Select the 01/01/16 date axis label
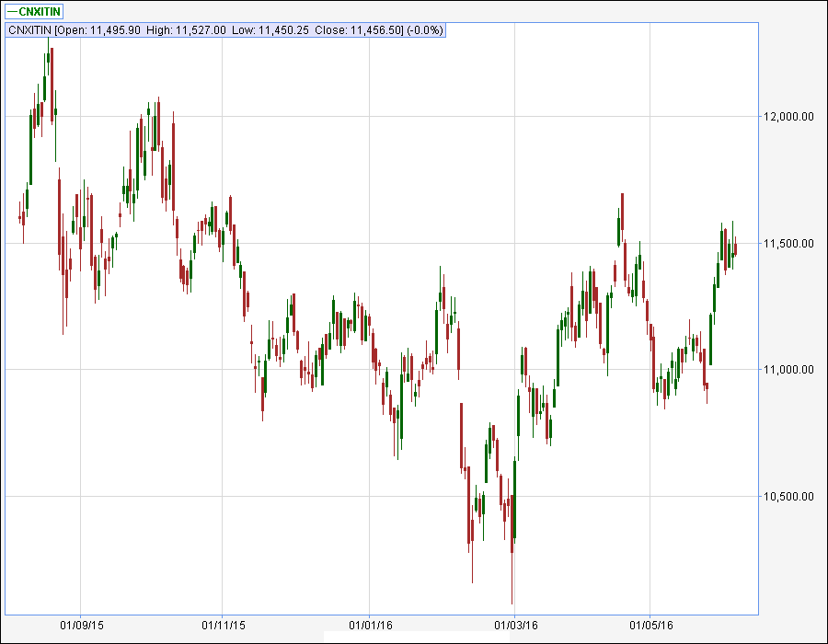The height and width of the screenshot is (644, 828). click(x=372, y=623)
